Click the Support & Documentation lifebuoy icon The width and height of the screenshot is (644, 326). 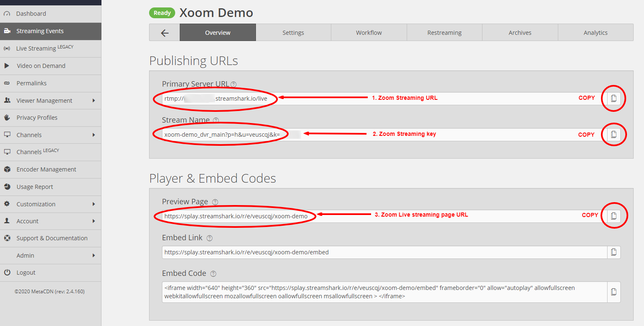(7, 238)
